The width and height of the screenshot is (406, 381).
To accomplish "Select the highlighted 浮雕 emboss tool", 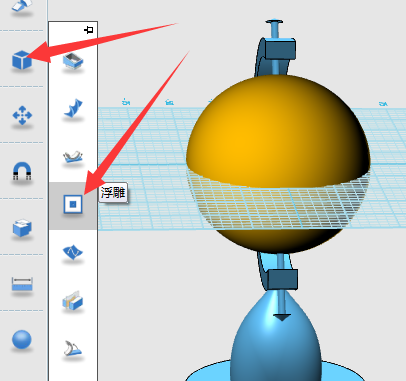I will (73, 204).
